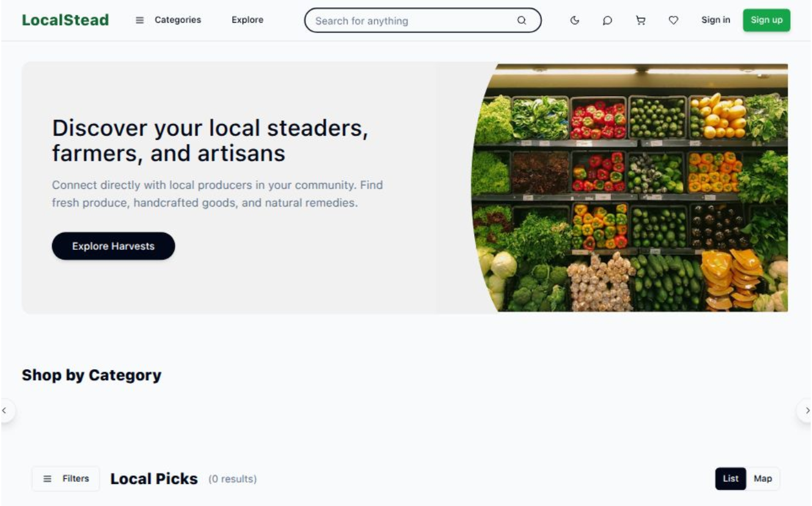Toggle dark mode with the moon icon
The width and height of the screenshot is (812, 506).
(574, 20)
